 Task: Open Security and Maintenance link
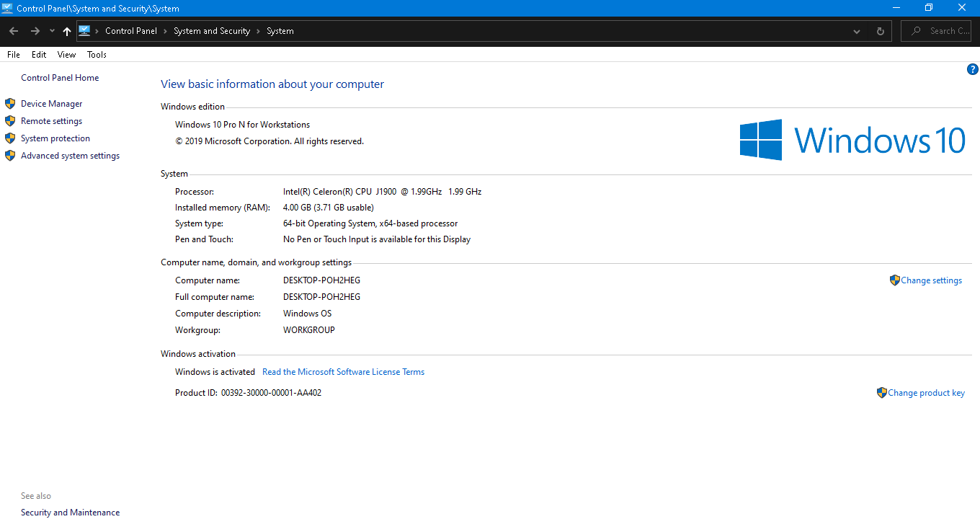tap(71, 513)
